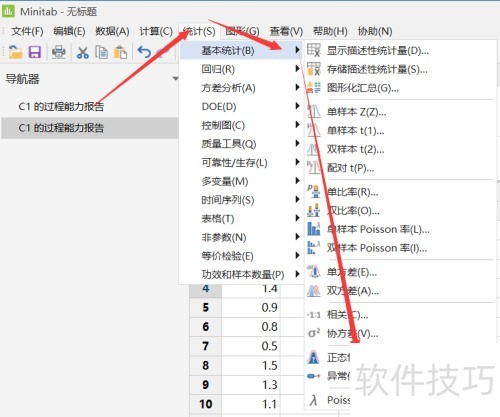Viewport: 500px width, 417px height.
Task: Open the 协助(N) menu
Action: [375, 31]
